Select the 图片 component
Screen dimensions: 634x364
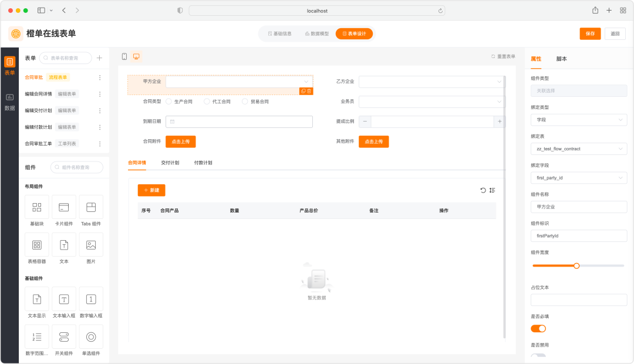[x=91, y=248]
